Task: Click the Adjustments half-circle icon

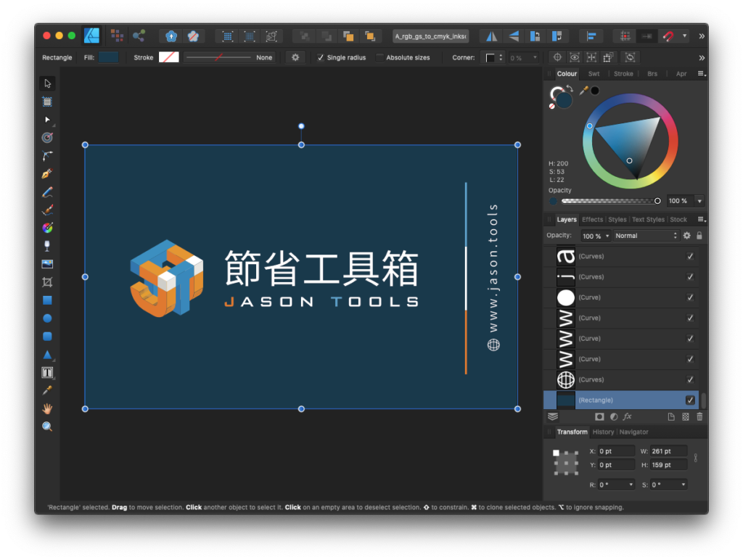Action: (614, 416)
